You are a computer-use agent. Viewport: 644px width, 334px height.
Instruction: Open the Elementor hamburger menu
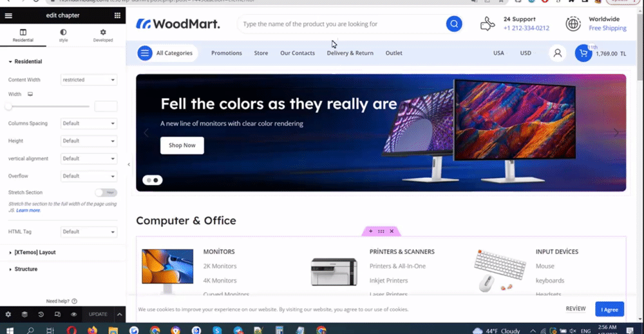8,15
